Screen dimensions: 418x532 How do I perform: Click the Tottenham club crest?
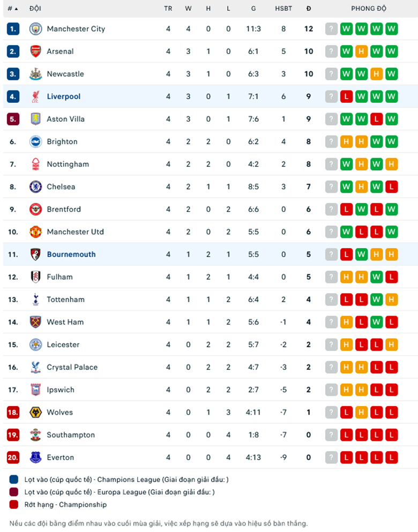tap(35, 299)
